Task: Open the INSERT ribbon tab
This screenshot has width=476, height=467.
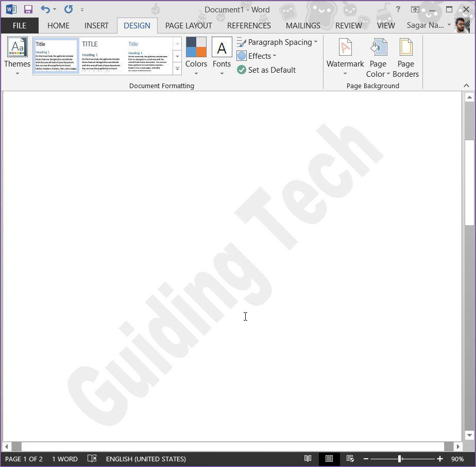Action: coord(96,26)
